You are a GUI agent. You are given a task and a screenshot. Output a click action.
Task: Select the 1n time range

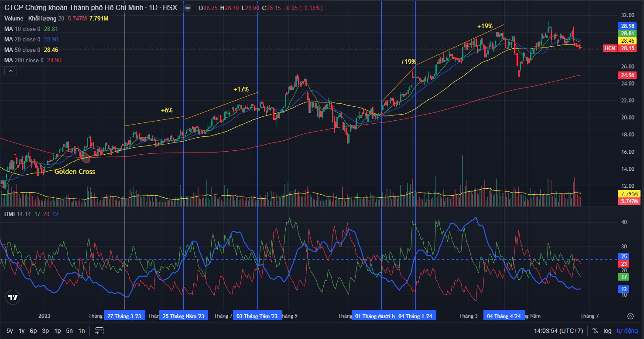(82, 331)
